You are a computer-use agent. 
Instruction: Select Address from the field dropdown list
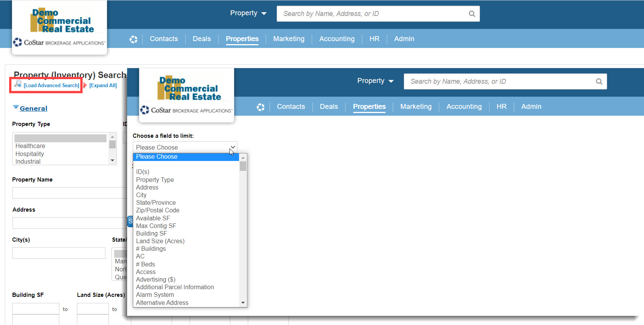[x=186, y=188]
